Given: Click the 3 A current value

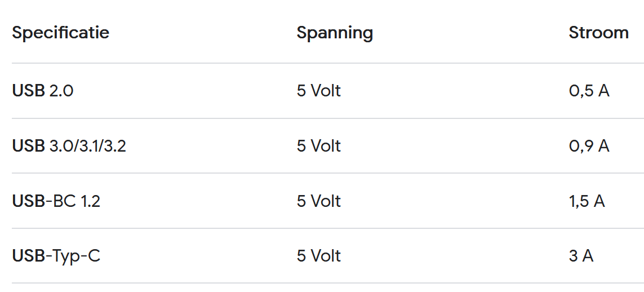Looking at the screenshot, I should pos(581,256).
